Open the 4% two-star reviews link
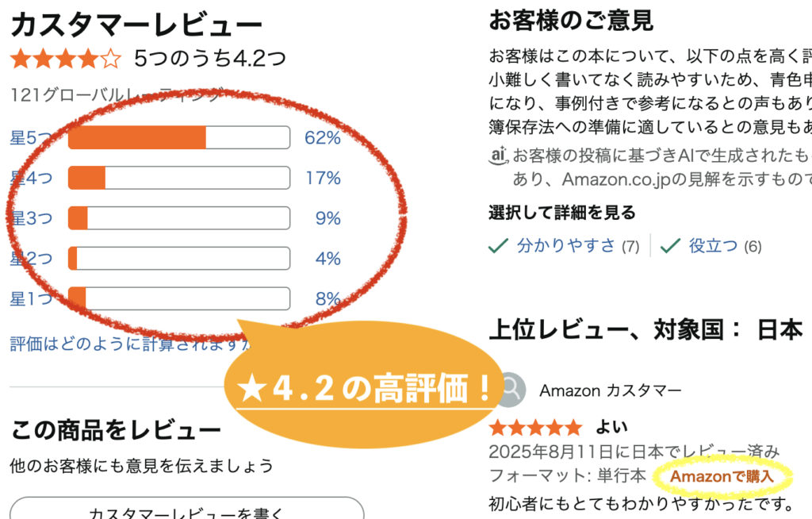The image size is (812, 519). pos(327,259)
